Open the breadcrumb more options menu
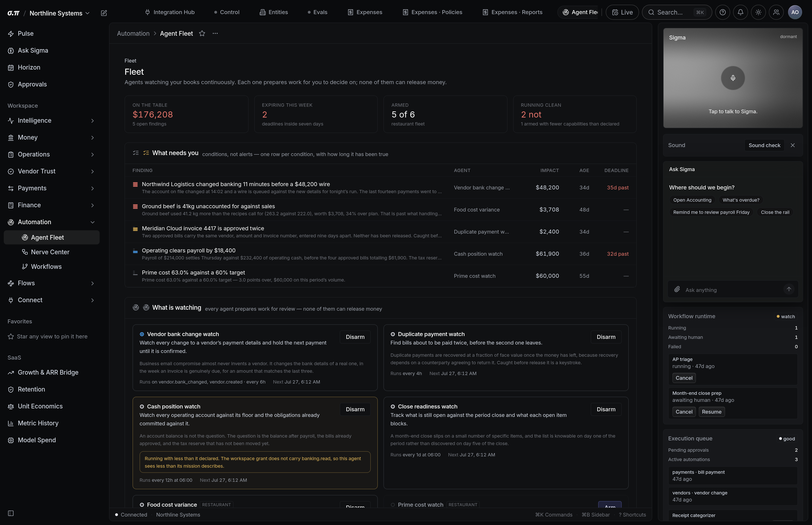This screenshot has height=525, width=812. coord(215,33)
